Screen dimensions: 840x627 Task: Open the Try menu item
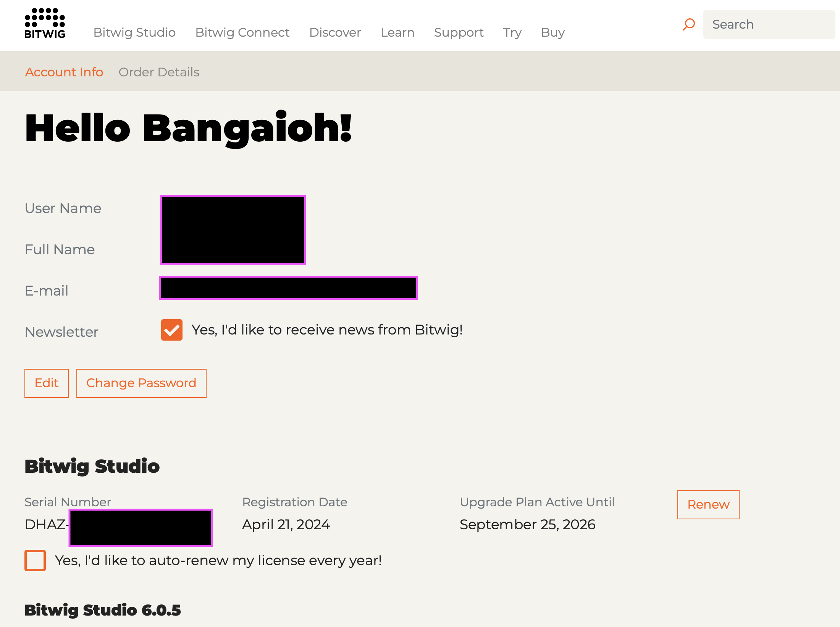click(512, 32)
